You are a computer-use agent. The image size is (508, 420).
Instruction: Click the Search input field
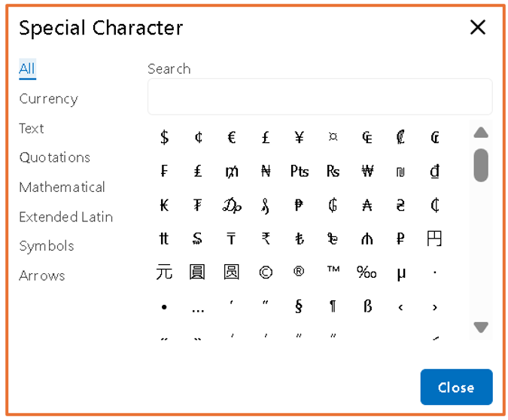click(x=320, y=96)
